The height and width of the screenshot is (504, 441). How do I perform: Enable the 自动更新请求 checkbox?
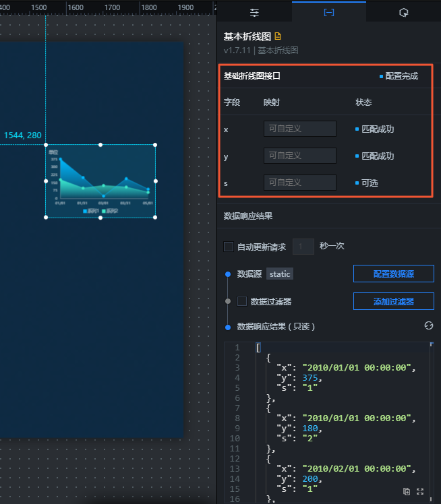229,247
